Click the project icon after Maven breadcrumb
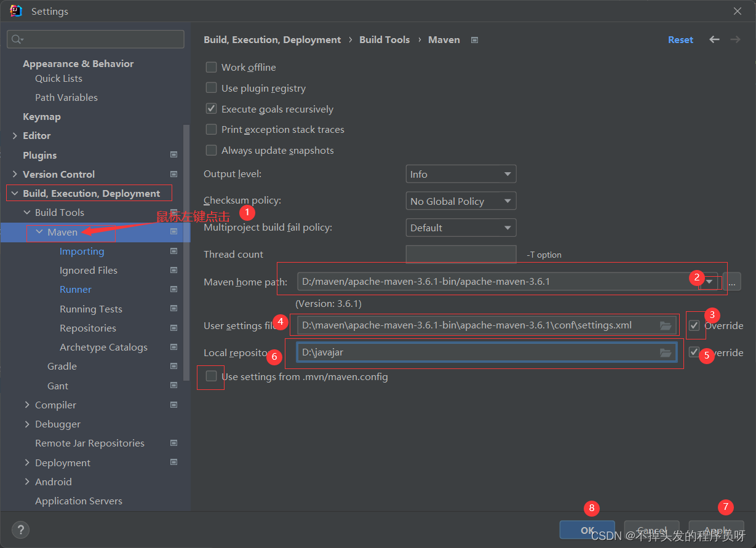The height and width of the screenshot is (548, 756). [x=474, y=39]
